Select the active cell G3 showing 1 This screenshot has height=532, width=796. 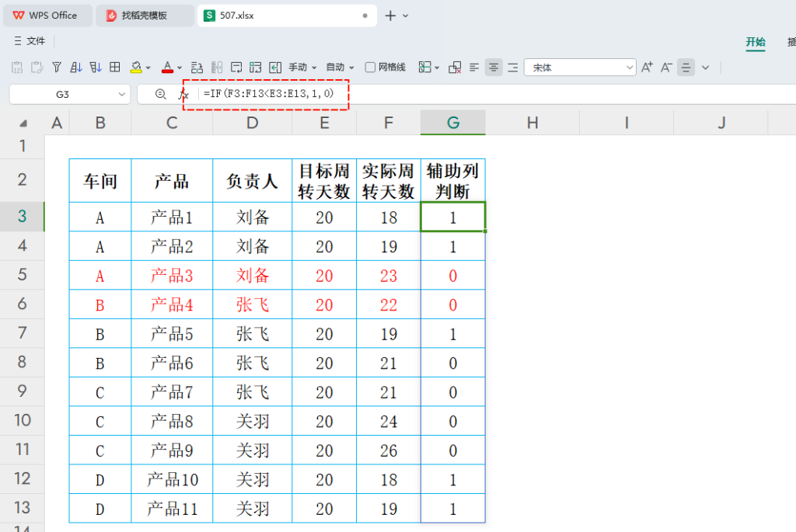453,217
